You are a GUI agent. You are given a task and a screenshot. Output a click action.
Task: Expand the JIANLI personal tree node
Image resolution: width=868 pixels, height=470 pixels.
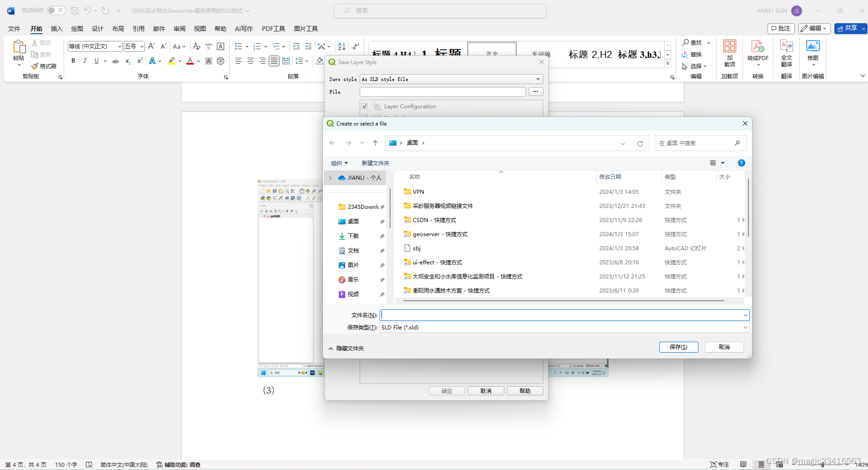(331, 178)
